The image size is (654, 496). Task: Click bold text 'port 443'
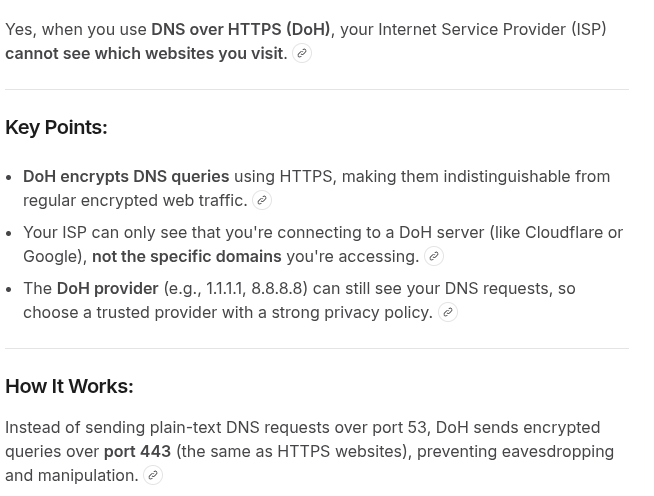[137, 451]
